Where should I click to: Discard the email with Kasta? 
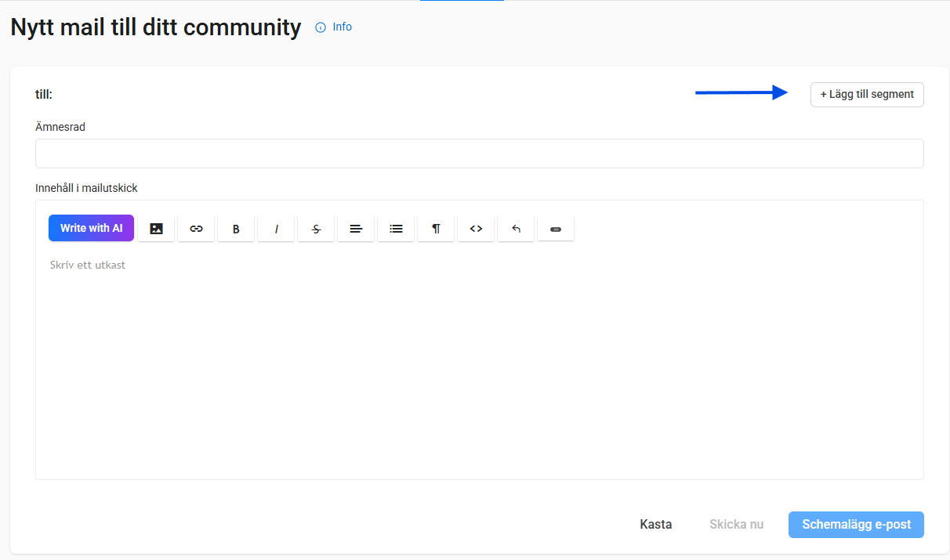(x=656, y=525)
